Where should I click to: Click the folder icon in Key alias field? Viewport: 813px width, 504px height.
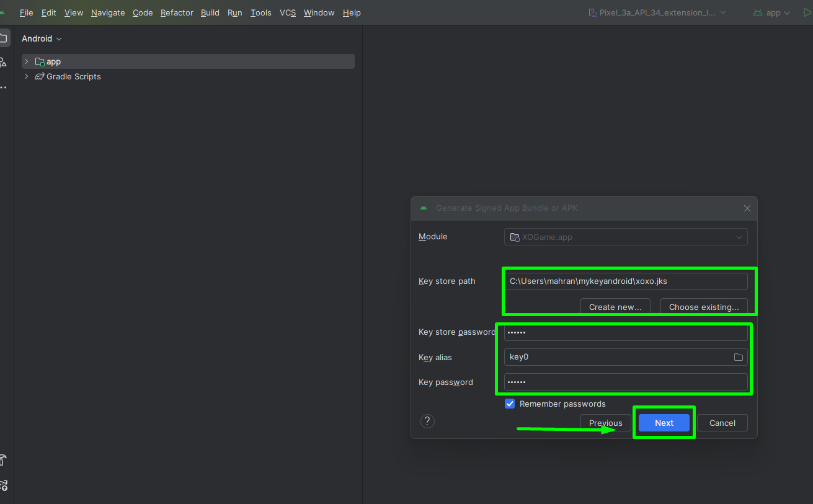[x=738, y=357]
